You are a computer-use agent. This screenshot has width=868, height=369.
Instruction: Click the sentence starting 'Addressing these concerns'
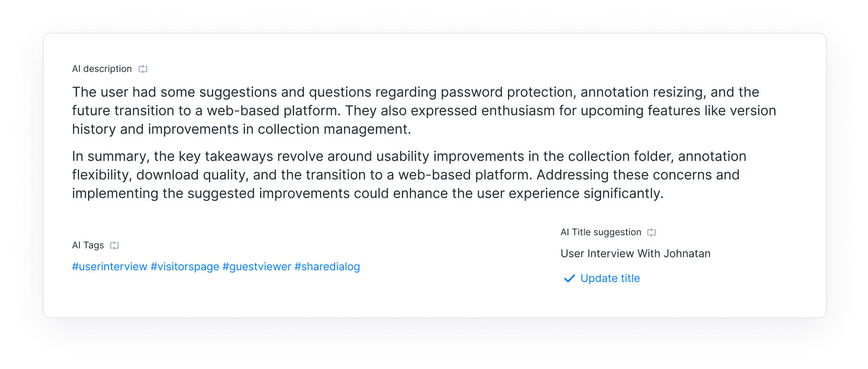click(638, 175)
